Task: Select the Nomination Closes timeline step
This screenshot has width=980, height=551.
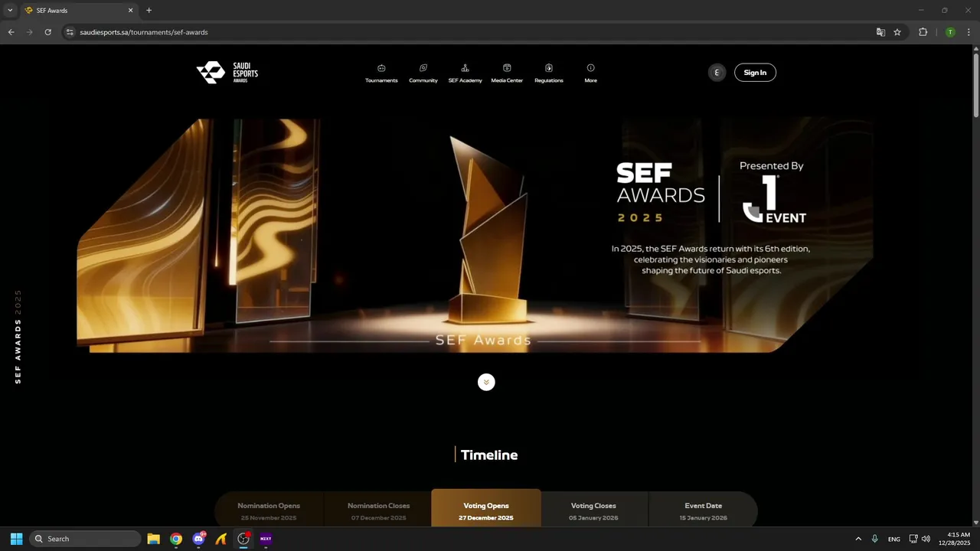Action: coord(378,510)
